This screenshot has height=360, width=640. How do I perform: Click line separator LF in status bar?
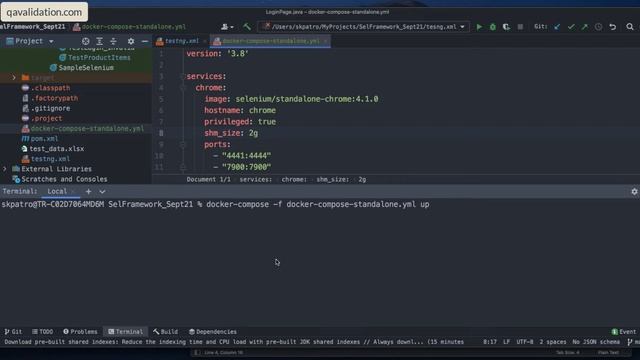506,342
